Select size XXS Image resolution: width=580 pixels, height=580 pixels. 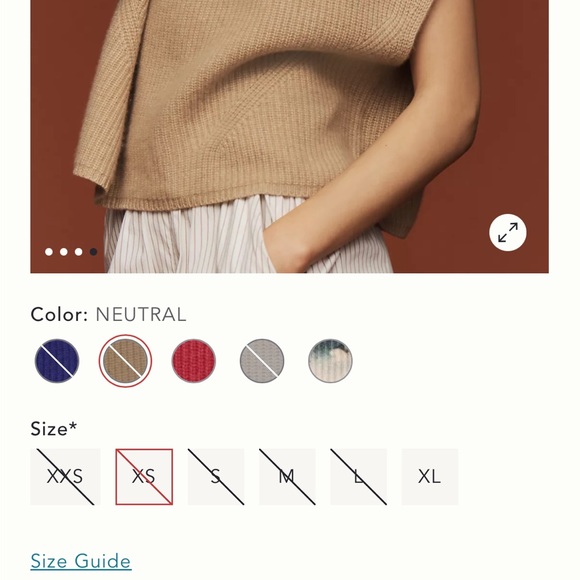(x=65, y=477)
